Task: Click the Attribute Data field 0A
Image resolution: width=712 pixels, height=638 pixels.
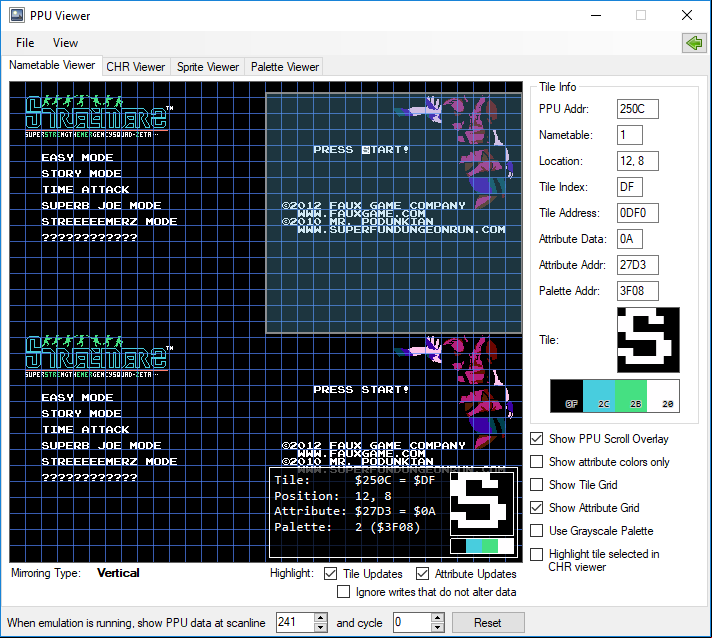Action: pyautogui.click(x=629, y=239)
